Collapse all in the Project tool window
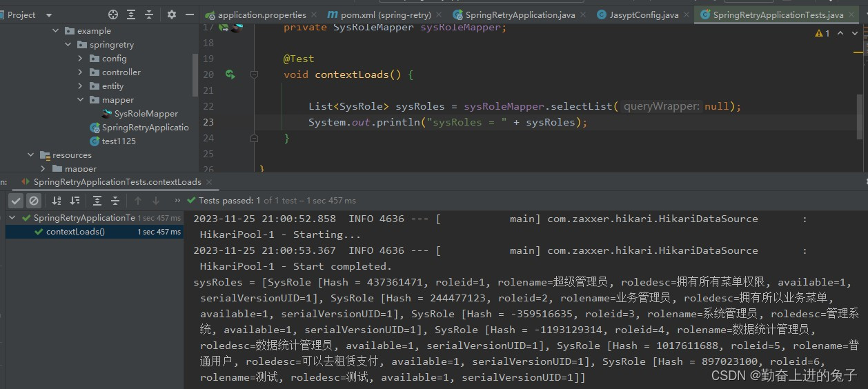 click(149, 14)
